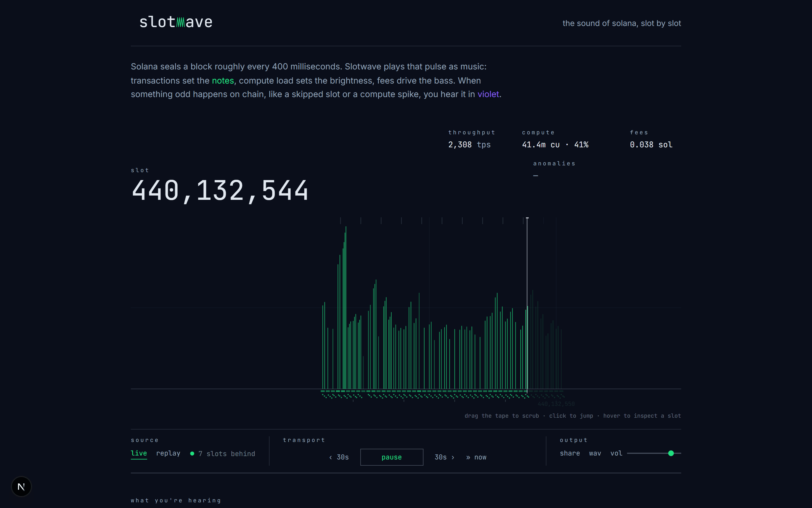This screenshot has width=812, height=508.
Task: Click the throughput value 2,308 tps
Action: point(469,145)
